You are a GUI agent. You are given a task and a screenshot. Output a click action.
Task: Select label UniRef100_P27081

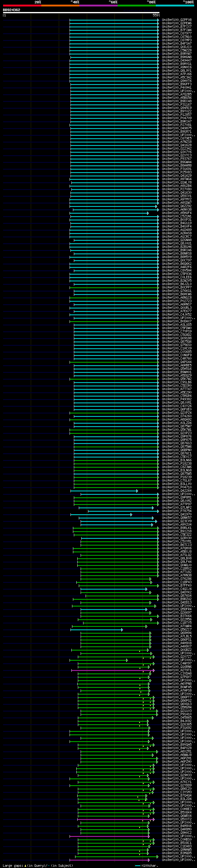click(x=177, y=125)
